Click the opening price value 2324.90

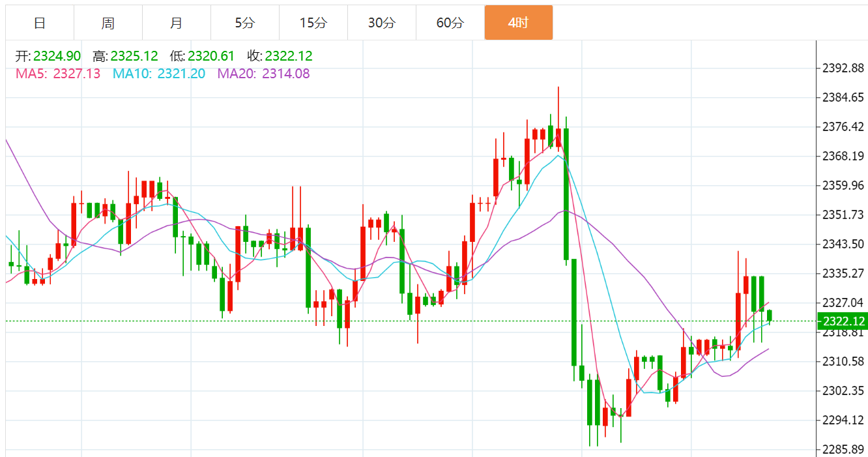coord(57,56)
